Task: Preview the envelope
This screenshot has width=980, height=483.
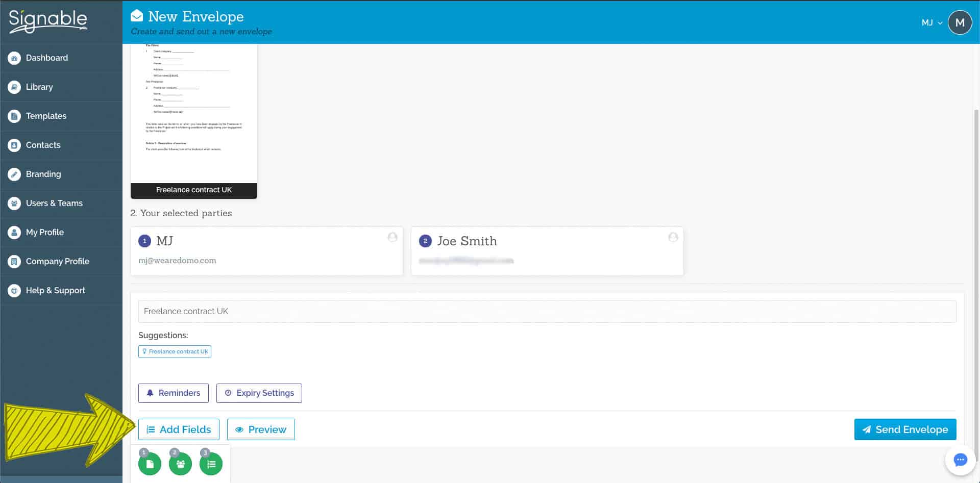Action: pyautogui.click(x=261, y=429)
